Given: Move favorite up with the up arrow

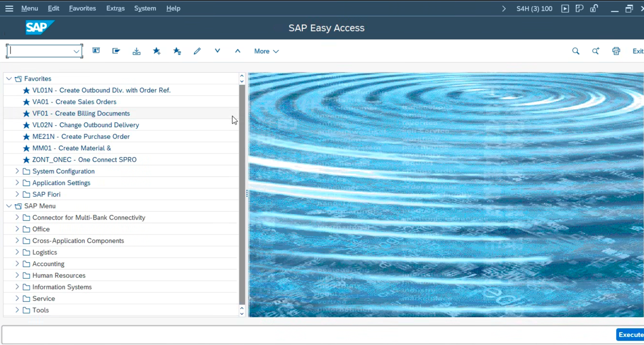Looking at the screenshot, I should (x=238, y=51).
